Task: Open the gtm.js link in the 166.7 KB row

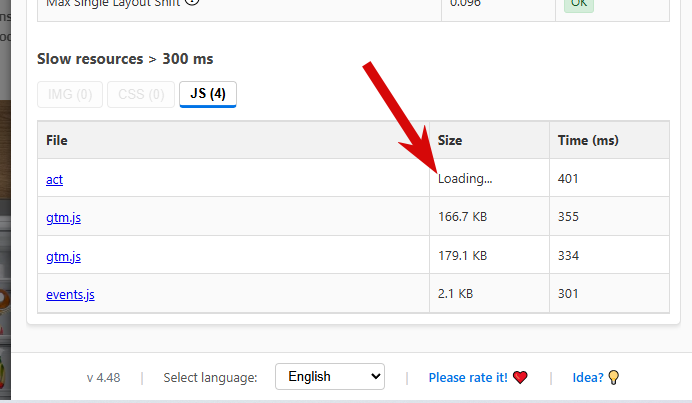Action: point(64,218)
